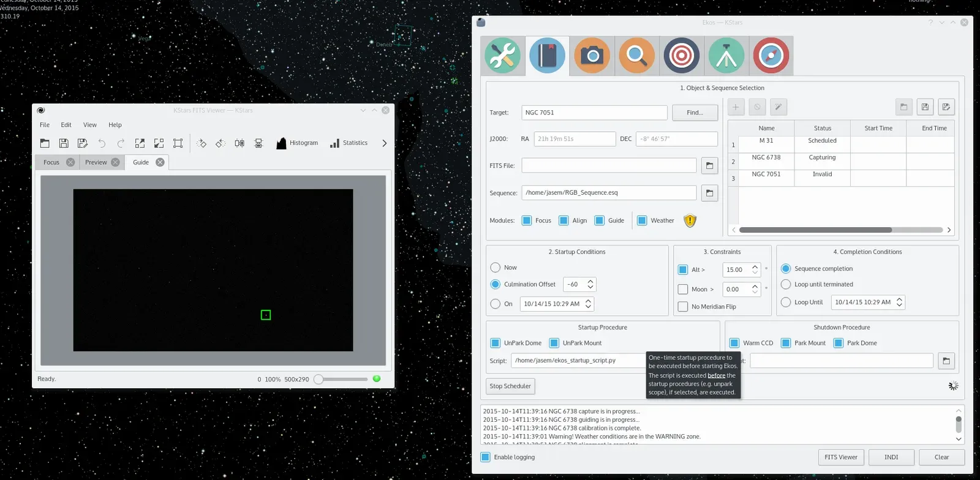Adjust the FITS Viewer zoom slider
The width and height of the screenshot is (980, 480).
[x=341, y=379]
